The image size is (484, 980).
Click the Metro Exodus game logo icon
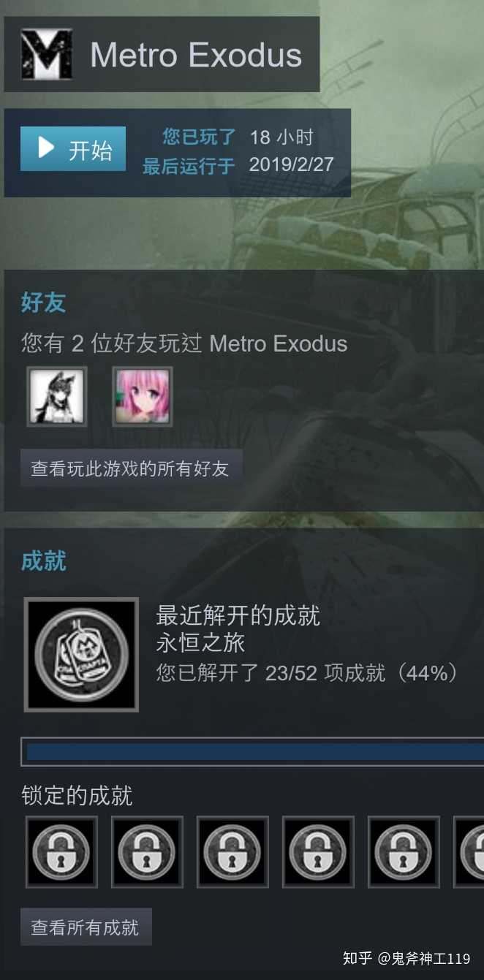47,55
